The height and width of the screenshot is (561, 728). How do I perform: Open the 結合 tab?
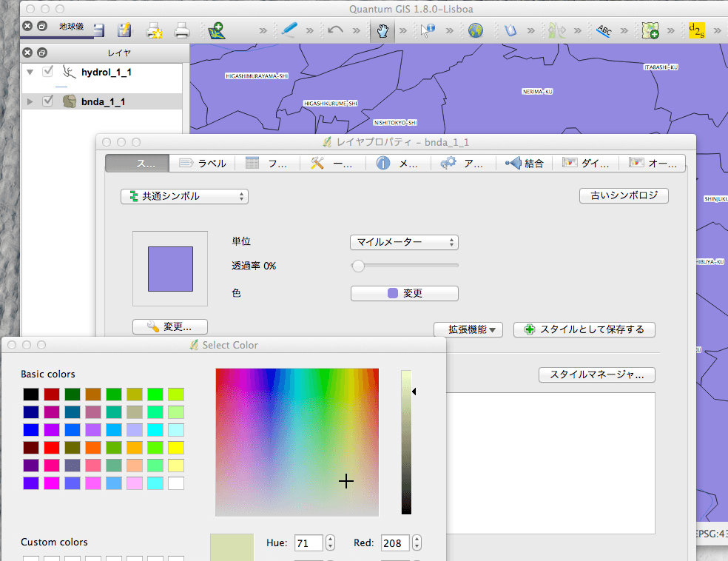(x=525, y=164)
